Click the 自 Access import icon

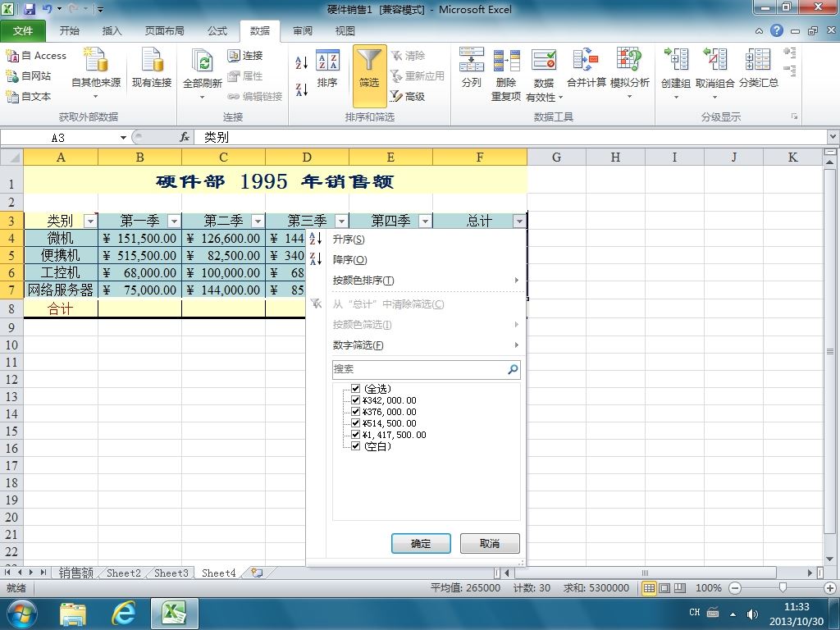[11, 56]
